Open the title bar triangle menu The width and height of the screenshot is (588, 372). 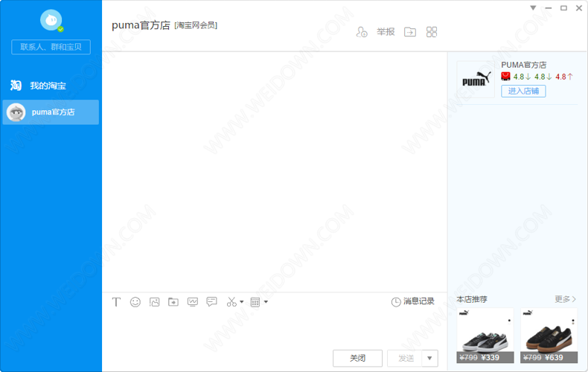click(533, 7)
